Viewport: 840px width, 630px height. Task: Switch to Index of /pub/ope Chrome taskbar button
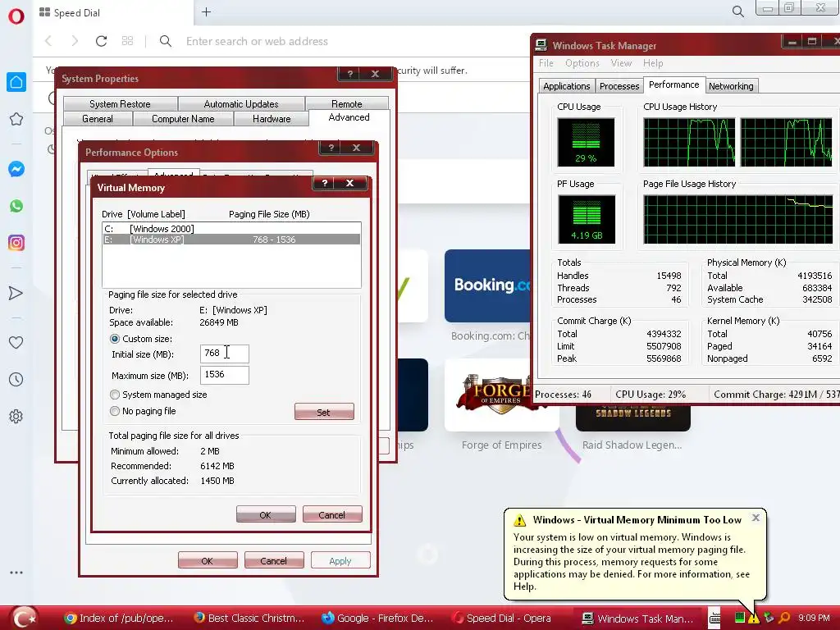(119, 619)
